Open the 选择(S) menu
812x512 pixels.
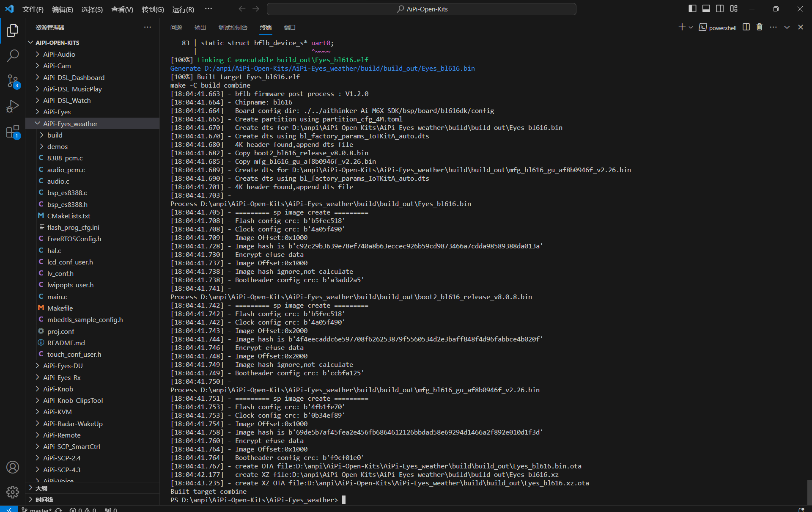pyautogui.click(x=92, y=9)
